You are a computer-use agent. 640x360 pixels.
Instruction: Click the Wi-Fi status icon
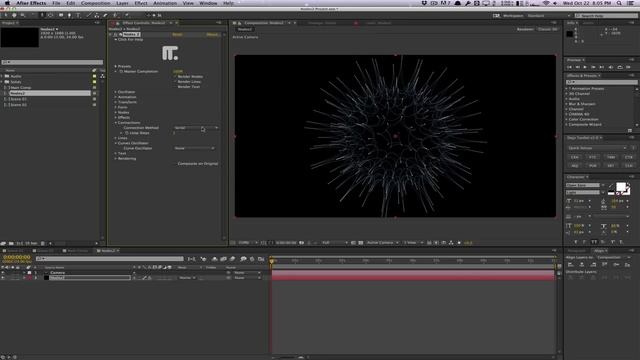coord(546,3)
